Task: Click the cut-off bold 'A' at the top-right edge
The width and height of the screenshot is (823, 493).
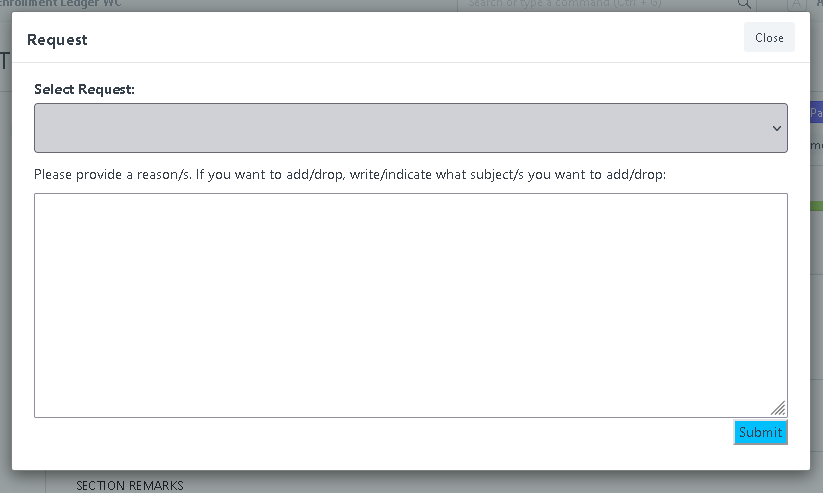Action: (x=820, y=4)
